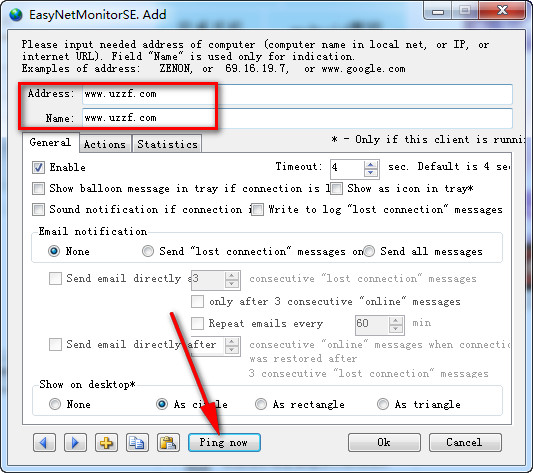Image resolution: width=533 pixels, height=473 pixels.
Task: Go to previous entry with left arrow icon
Action: coord(44,442)
